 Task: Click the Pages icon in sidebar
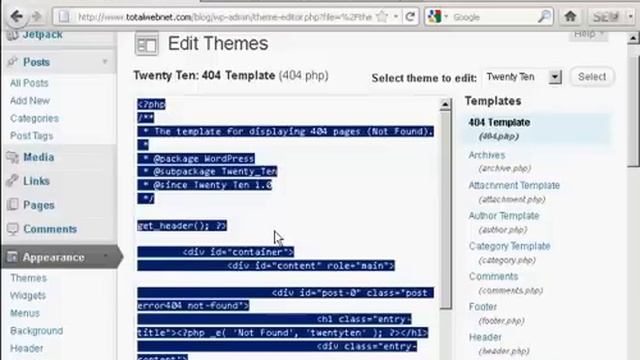coord(13,204)
